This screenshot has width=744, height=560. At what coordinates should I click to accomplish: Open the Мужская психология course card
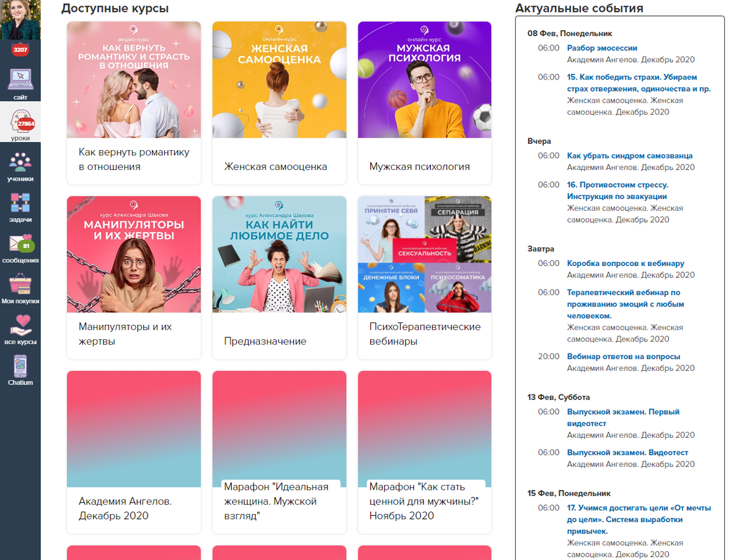coord(424,103)
